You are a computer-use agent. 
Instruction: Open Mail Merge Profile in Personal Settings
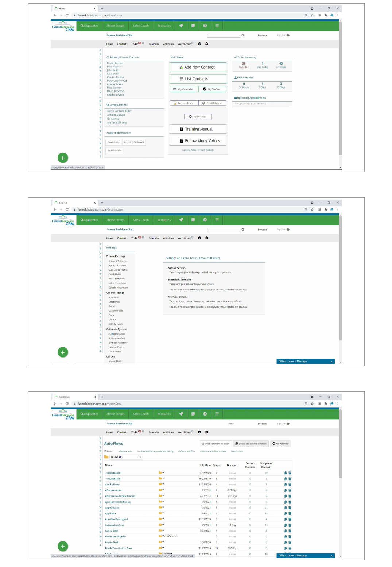pos(118,270)
